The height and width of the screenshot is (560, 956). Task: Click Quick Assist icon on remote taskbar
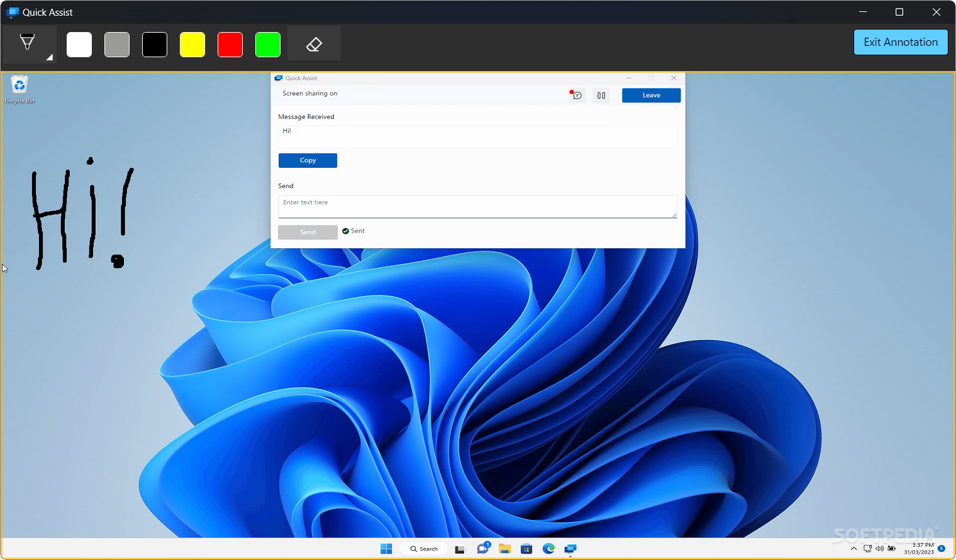tap(570, 549)
